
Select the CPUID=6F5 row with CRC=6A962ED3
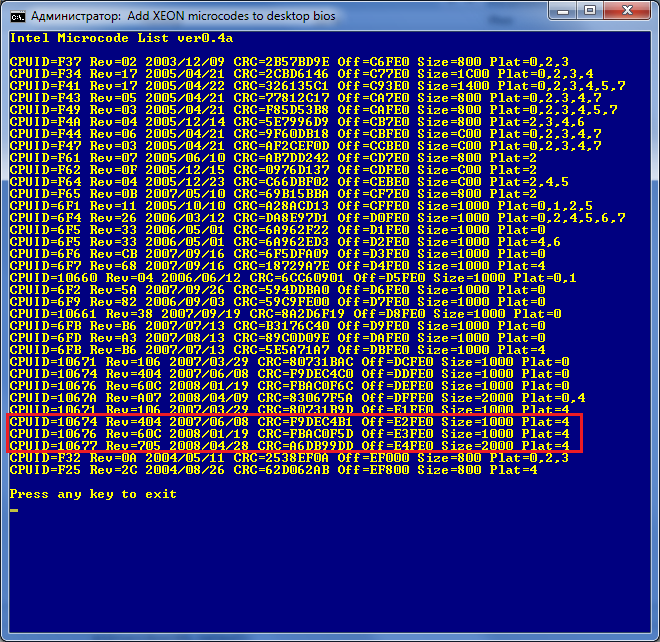point(285,242)
